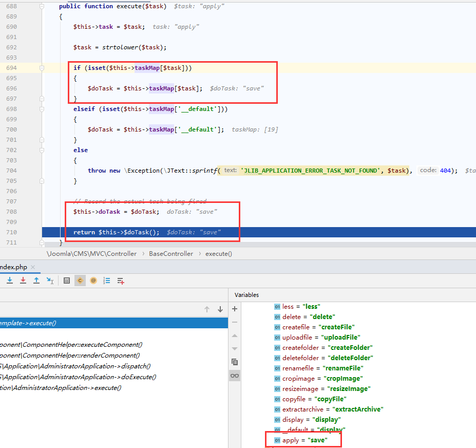Collapse the else fold at line 702
Image resolution: width=476 pixels, height=448 pixels.
point(42,150)
